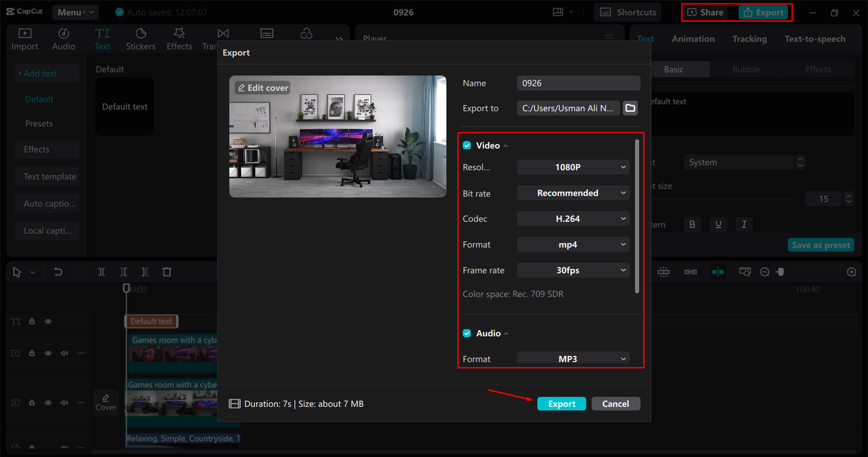Click the timeline ruler zoom-to-fit icon

point(745,272)
